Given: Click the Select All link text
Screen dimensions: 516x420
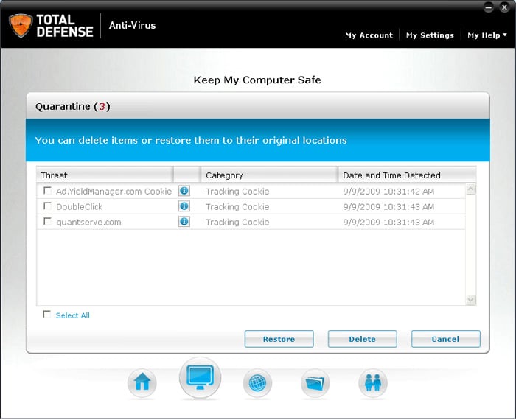Looking at the screenshot, I should pos(73,315).
